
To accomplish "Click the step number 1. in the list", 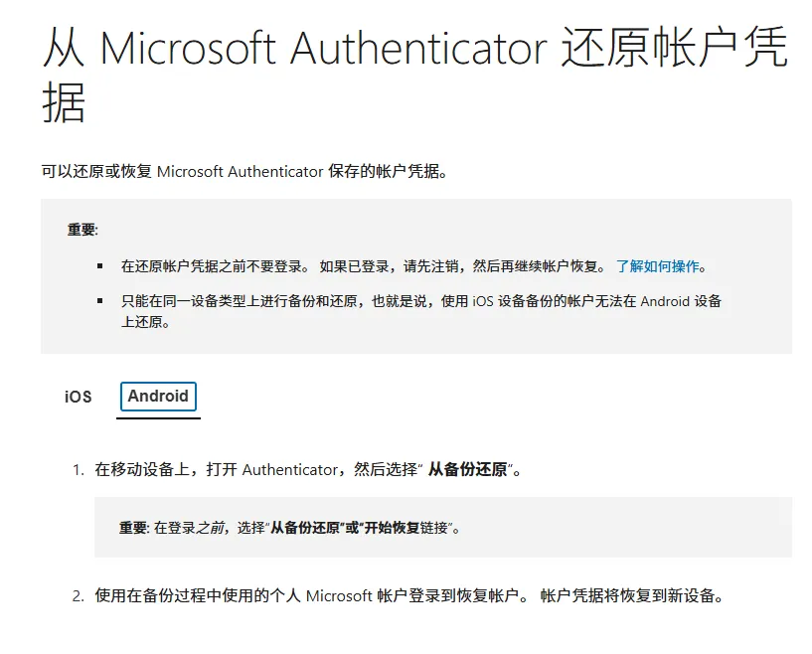I will tap(78, 469).
